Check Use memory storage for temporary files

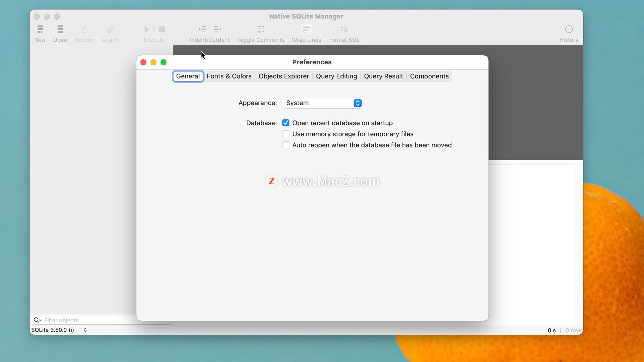(286, 134)
